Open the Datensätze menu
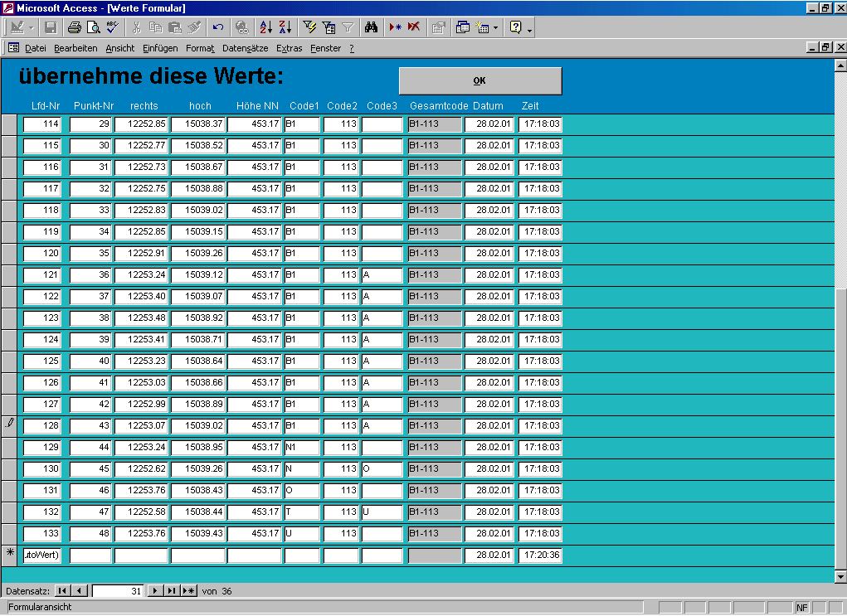Image resolution: width=847 pixels, height=616 pixels. (246, 48)
